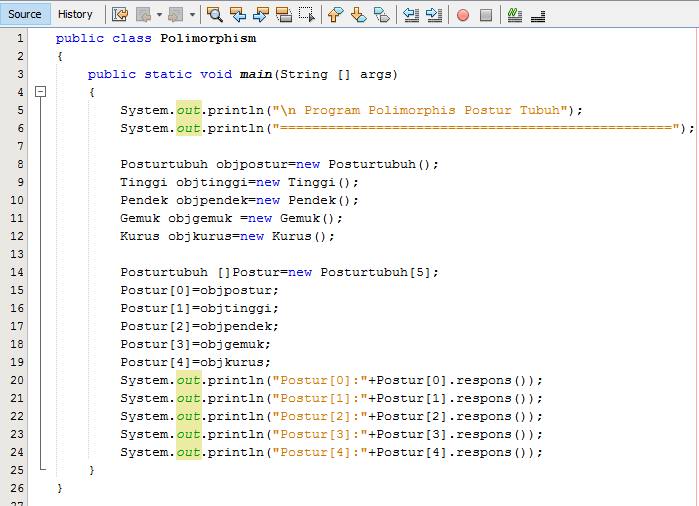Click "objpendek" in the Pendek declaration line
The image size is (699, 506).
(x=212, y=201)
